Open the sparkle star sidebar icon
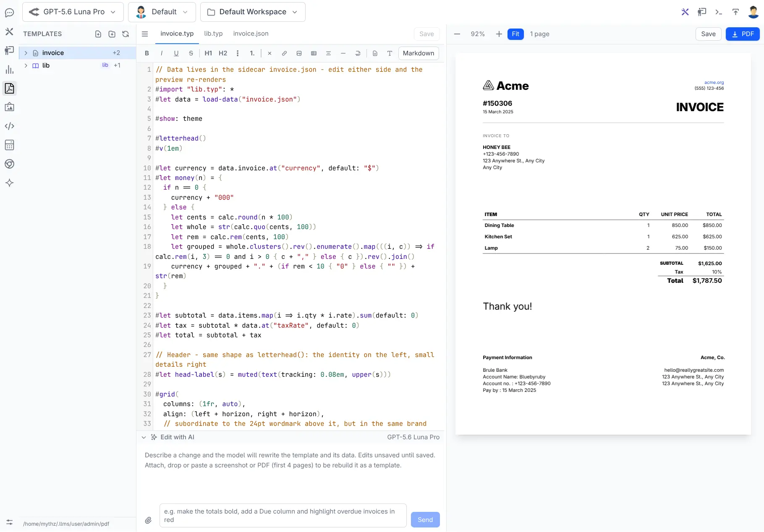The image size is (764, 532). 9,183
